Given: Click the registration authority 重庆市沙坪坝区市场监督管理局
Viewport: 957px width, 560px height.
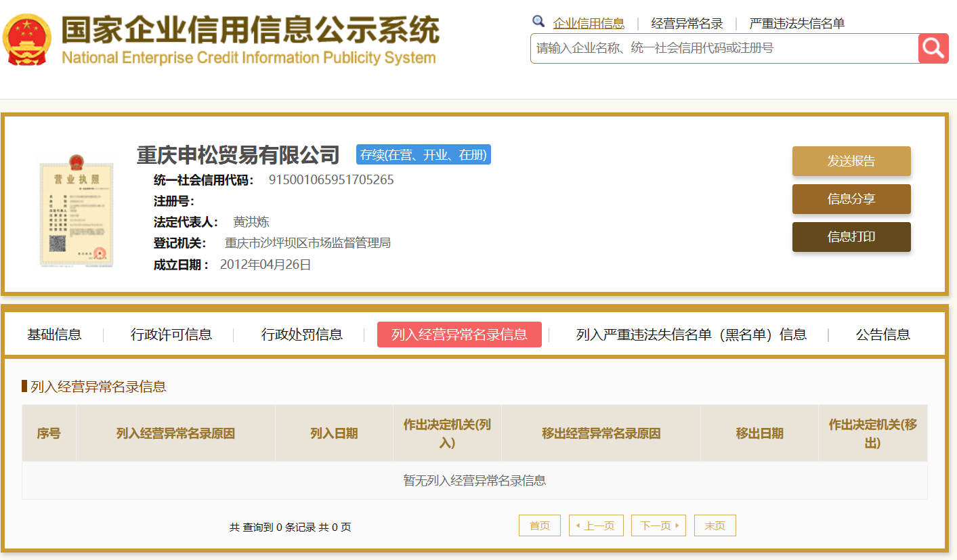Looking at the screenshot, I should 307,243.
